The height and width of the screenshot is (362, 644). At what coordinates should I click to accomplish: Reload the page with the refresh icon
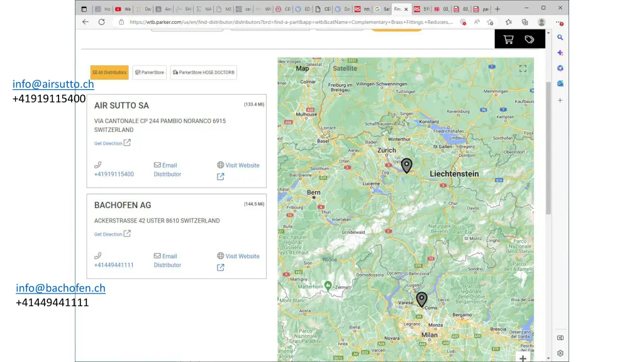point(101,22)
